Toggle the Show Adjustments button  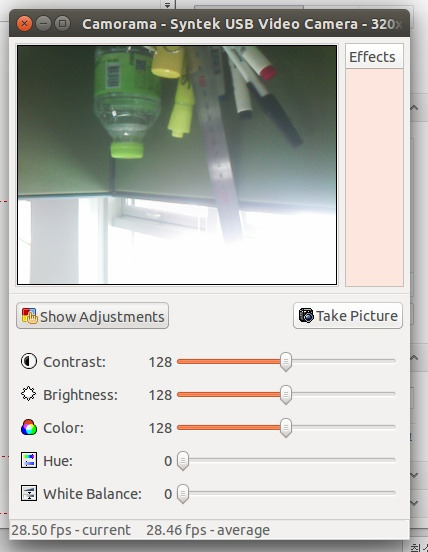[93, 316]
